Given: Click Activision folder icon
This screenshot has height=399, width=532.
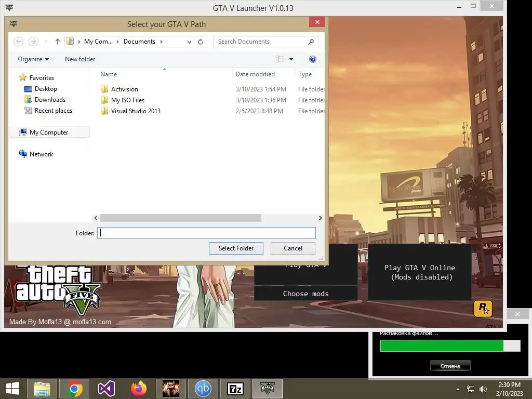Looking at the screenshot, I should pos(104,89).
